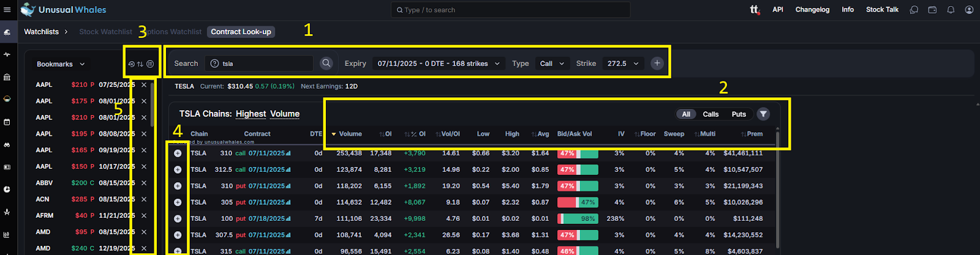Click the plus button next to Strike
The height and width of the screenshot is (255, 980).
click(x=657, y=63)
